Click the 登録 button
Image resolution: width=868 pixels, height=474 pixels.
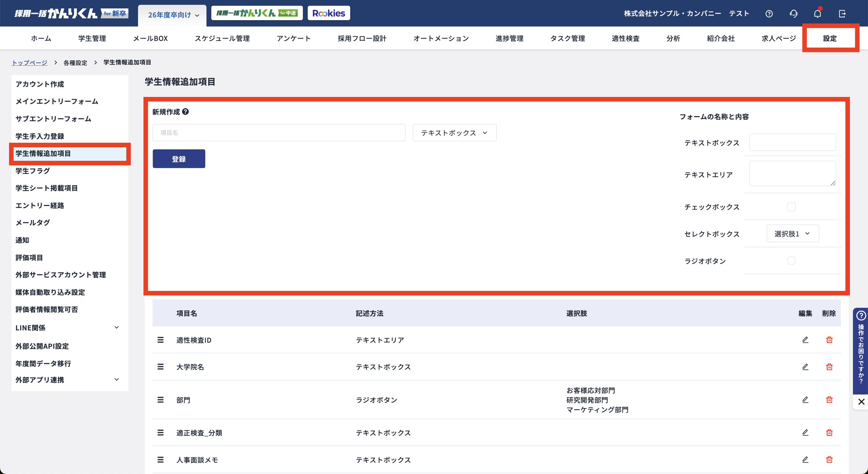coord(179,159)
